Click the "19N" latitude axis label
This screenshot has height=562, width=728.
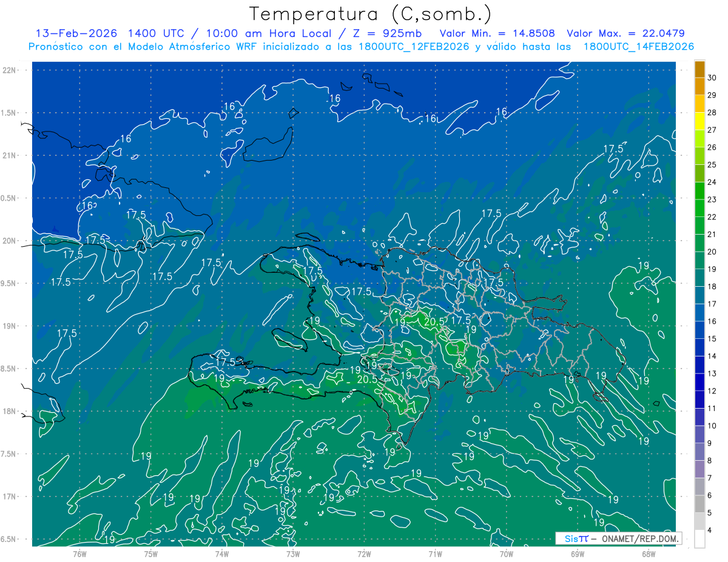(x=9, y=326)
